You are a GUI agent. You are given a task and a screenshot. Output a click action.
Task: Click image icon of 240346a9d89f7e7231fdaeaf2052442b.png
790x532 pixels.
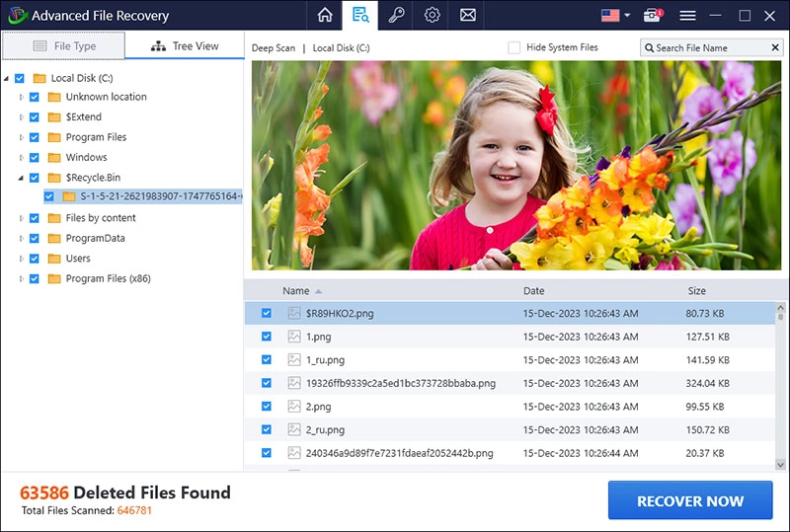294,453
